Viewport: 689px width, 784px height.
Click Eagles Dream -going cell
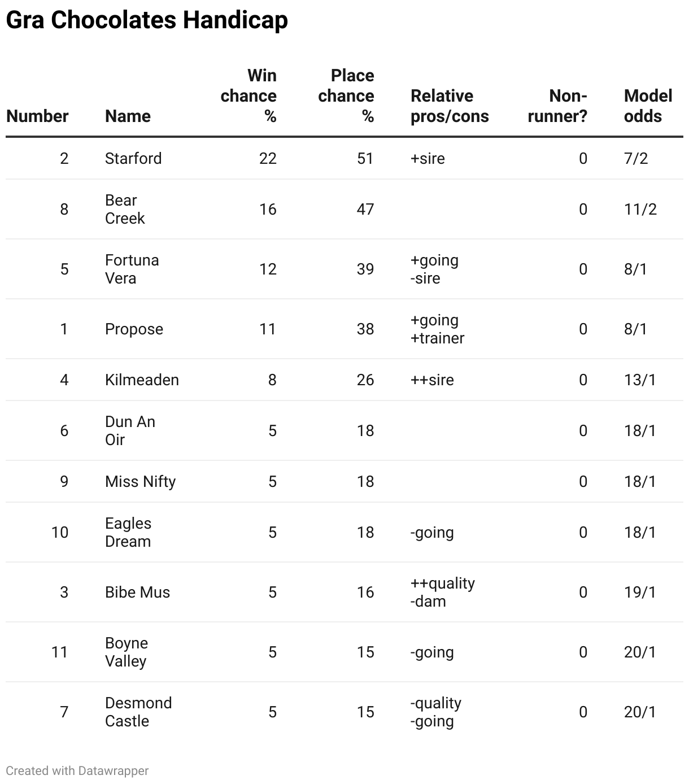[432, 533]
